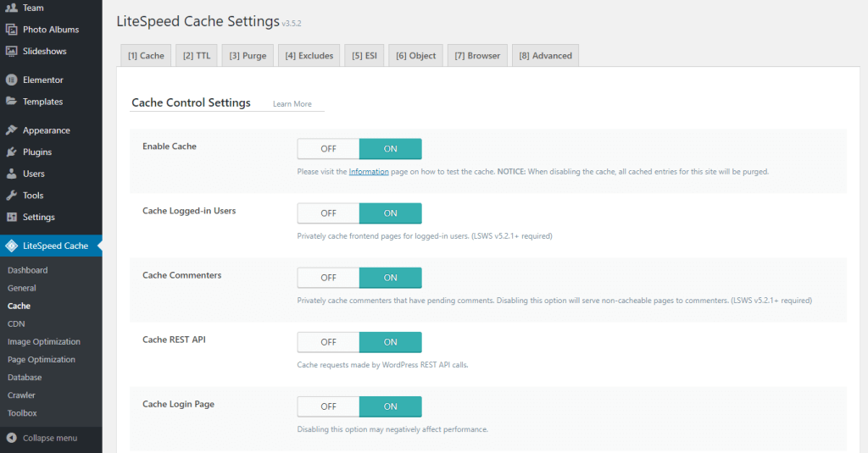Screen dimensions: 868x453
Task: Set Cache REST API to OFF
Action: pyautogui.click(x=328, y=342)
